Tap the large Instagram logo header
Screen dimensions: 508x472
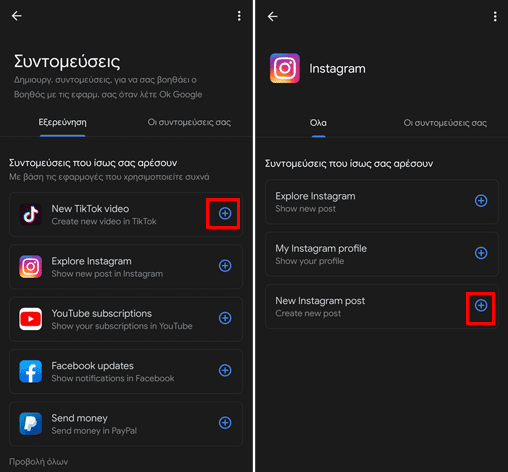click(285, 68)
